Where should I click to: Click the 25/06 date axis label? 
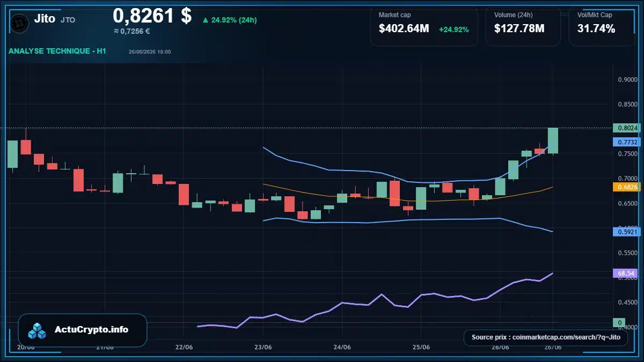(x=421, y=348)
